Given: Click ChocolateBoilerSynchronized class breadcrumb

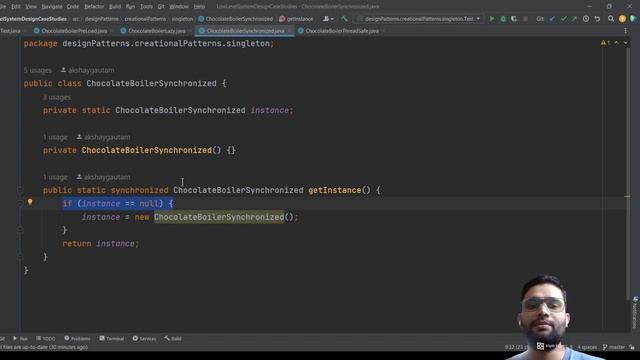Looking at the screenshot, I should 236,19.
